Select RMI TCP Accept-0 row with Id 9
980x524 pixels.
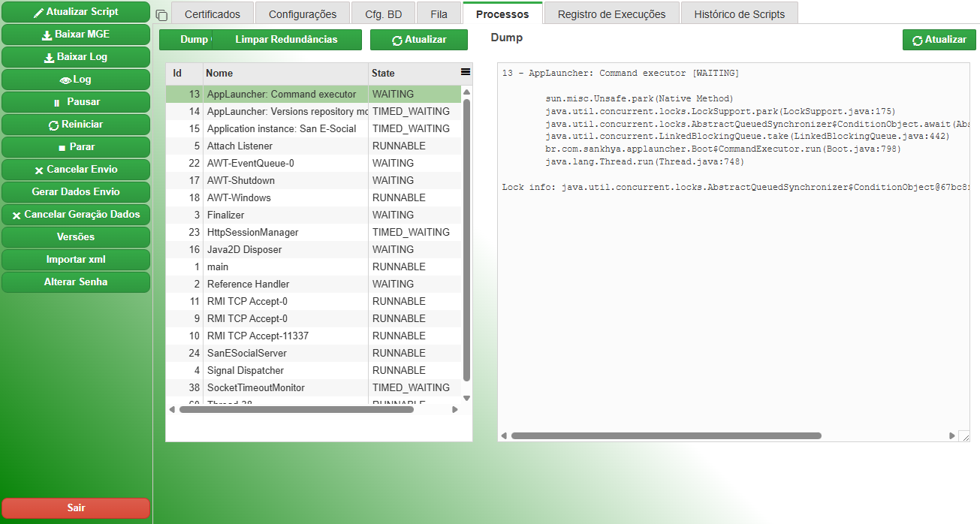pos(314,319)
